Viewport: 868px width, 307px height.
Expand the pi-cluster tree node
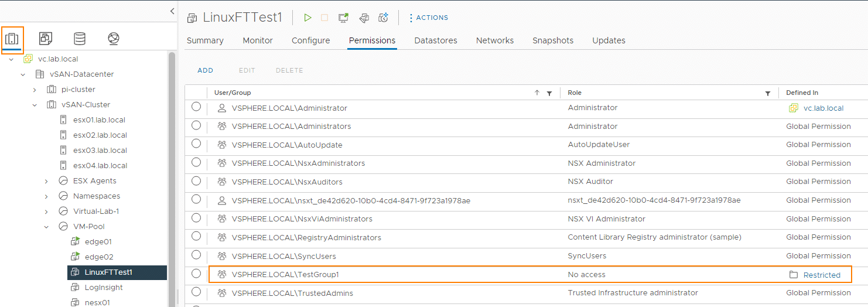click(35, 90)
